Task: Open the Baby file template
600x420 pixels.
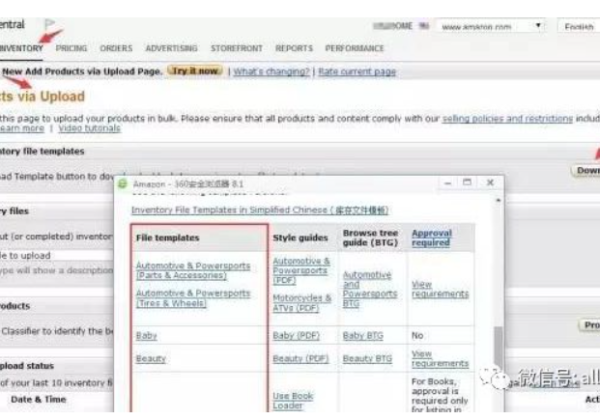Action: point(147,335)
